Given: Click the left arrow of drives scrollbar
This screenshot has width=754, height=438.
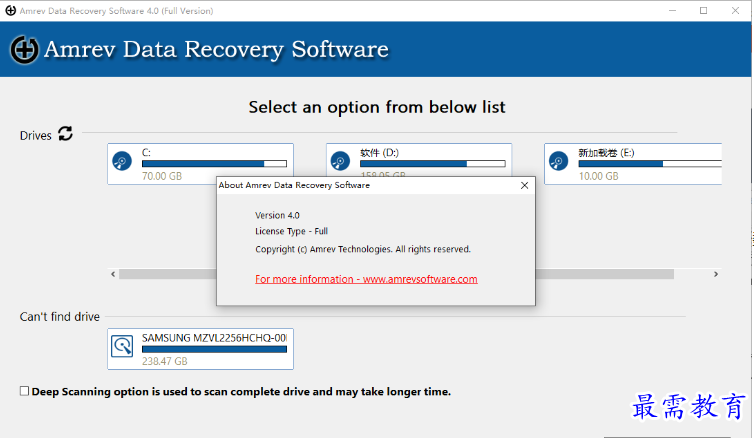Looking at the screenshot, I should click(x=113, y=274).
